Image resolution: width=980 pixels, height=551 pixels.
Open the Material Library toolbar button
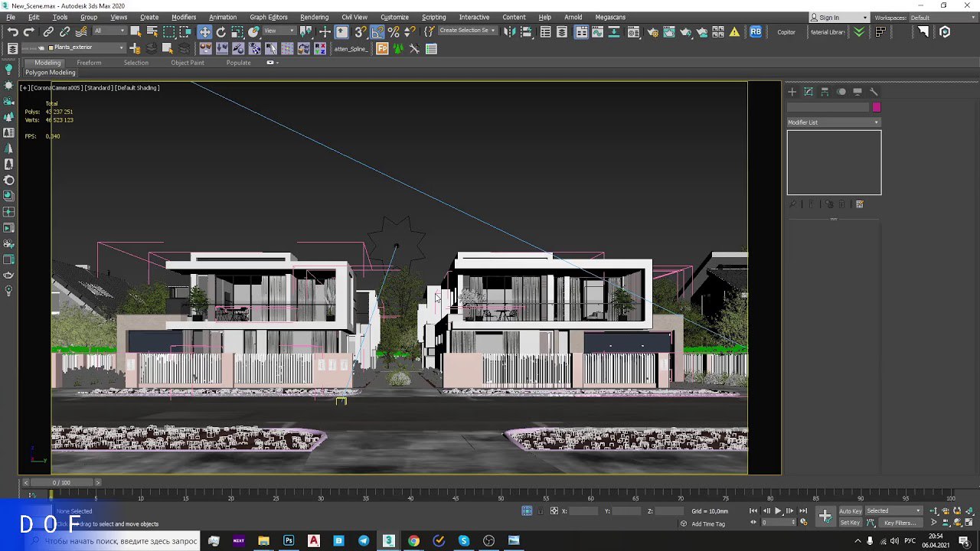click(828, 32)
